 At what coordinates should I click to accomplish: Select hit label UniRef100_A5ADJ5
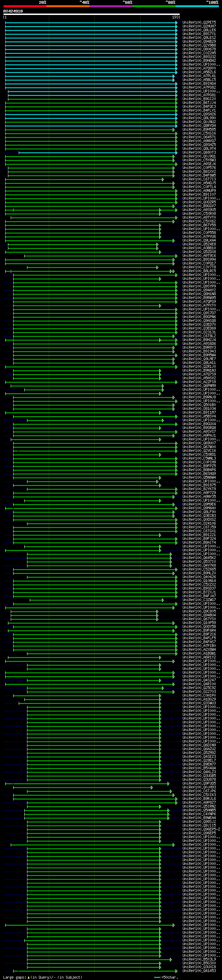pyautogui.click(x=199, y=183)
